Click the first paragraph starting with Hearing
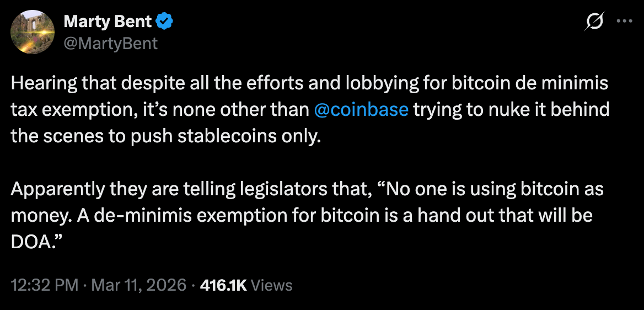644x310 pixels. coord(310,110)
